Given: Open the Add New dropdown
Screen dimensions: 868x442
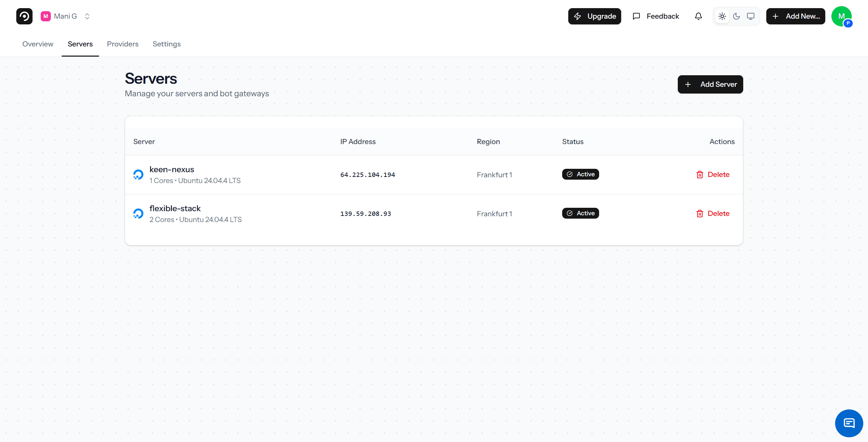Looking at the screenshot, I should 796,16.
